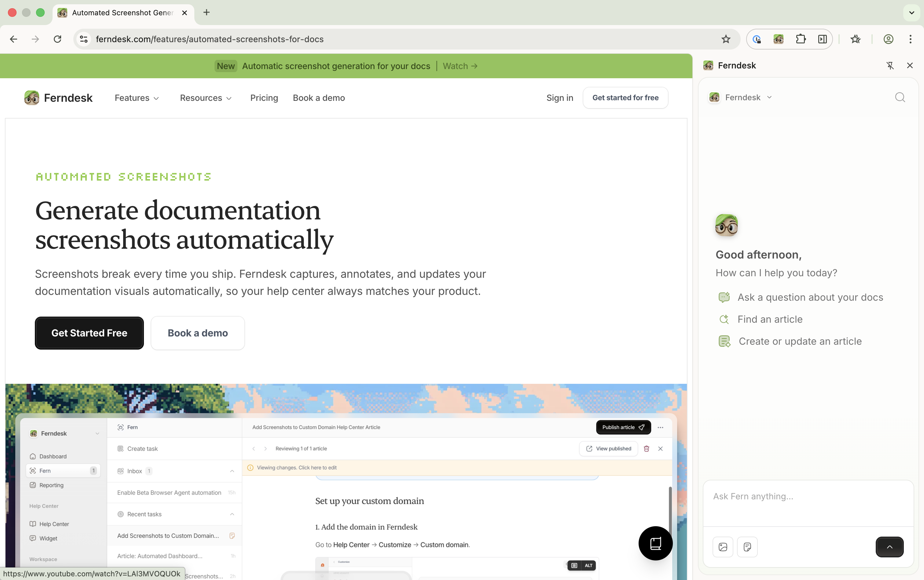Open the Ferndesk workspace selector in panel
This screenshot has width=924, height=580.
[x=740, y=97]
